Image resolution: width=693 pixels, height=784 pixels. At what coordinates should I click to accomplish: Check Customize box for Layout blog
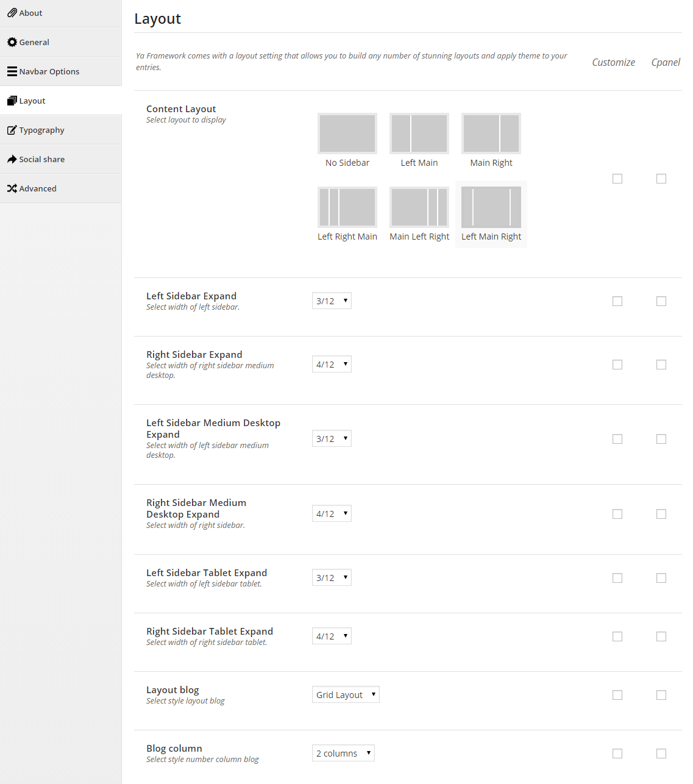click(x=617, y=695)
